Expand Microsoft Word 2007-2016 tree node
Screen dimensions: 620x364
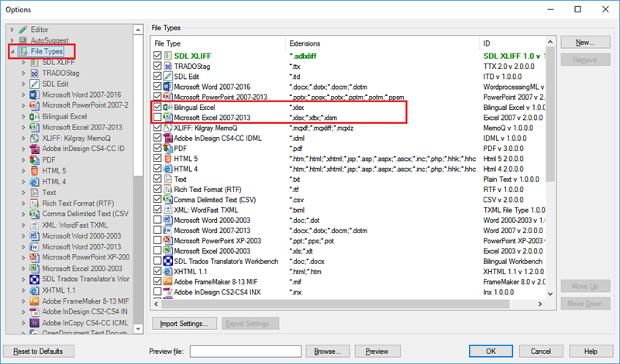tap(23, 94)
